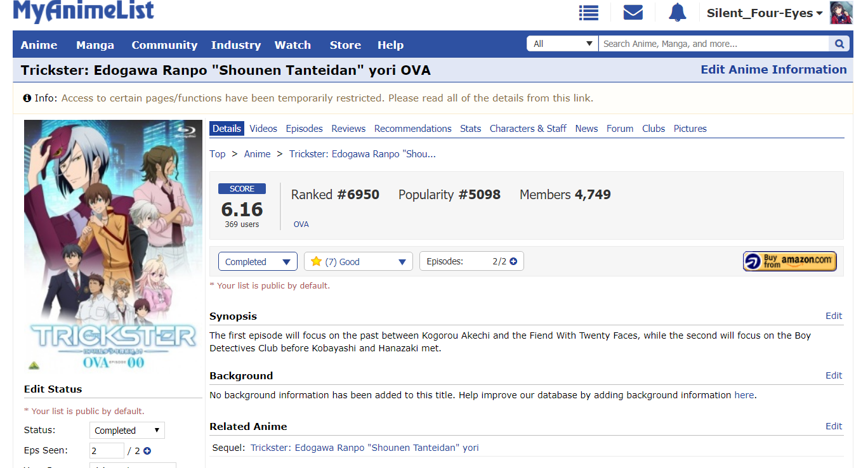
Task: Switch to the Episodes tab
Action: pos(305,129)
